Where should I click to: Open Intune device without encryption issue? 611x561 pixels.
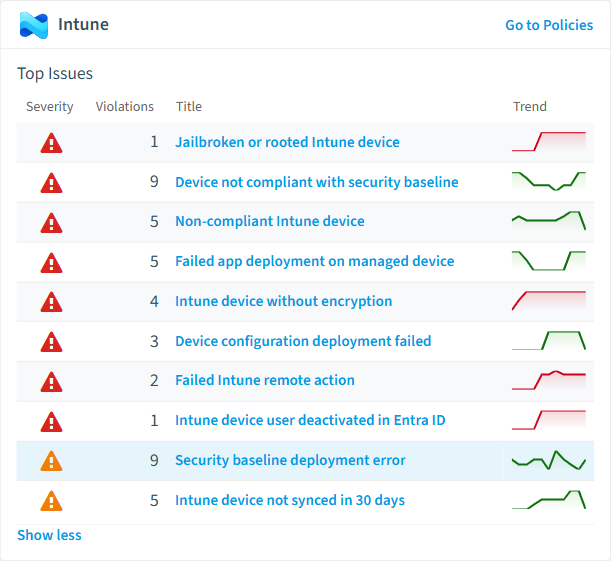coord(284,301)
